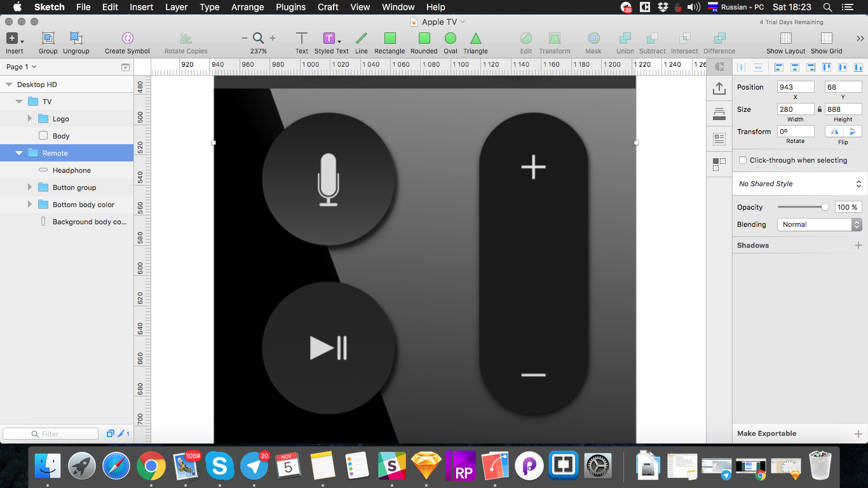868x488 pixels.
Task: Choose the Line drawing tool
Action: pos(361,39)
